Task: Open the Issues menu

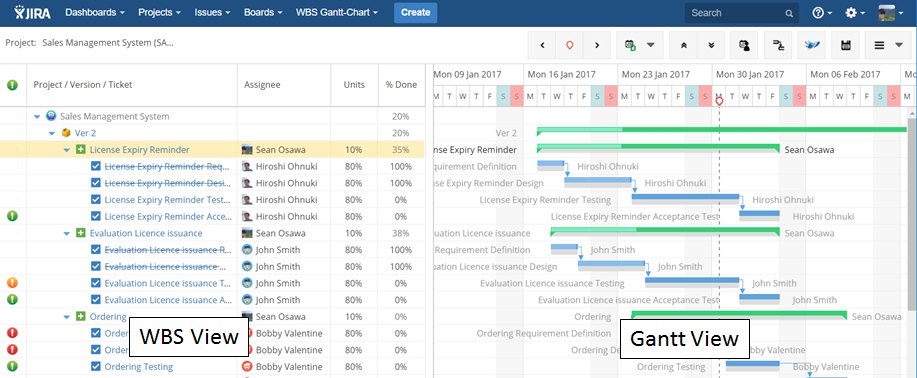Action: click(212, 12)
